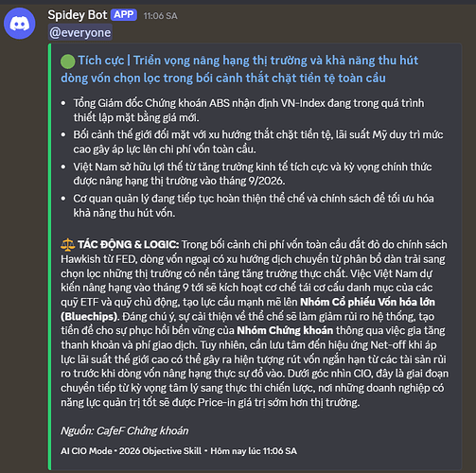
Task: Click bold text Nhóm Cổ phiếu Vốn hóa lớn
Action: point(367,302)
